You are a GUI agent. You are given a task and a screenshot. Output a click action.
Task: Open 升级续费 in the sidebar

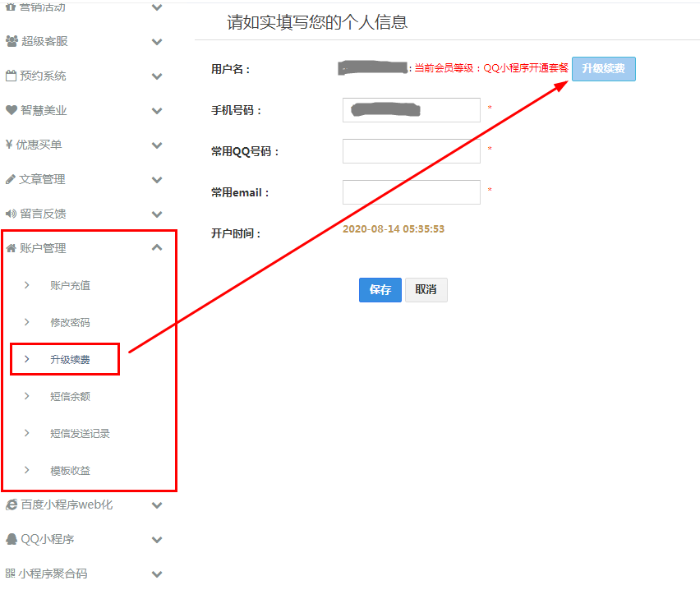[70, 360]
